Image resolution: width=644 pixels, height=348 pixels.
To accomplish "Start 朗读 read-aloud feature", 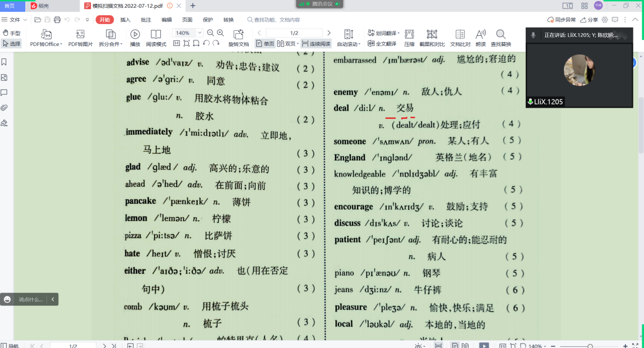I will (480, 35).
